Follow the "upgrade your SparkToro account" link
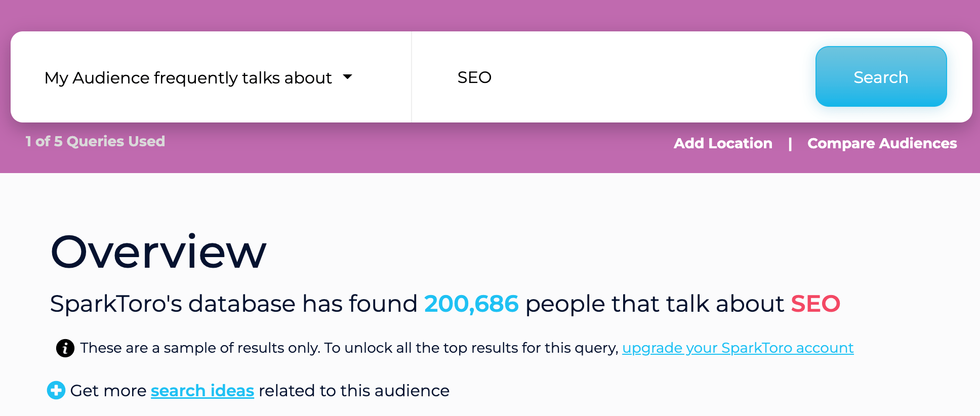This screenshot has width=980, height=416. point(738,348)
